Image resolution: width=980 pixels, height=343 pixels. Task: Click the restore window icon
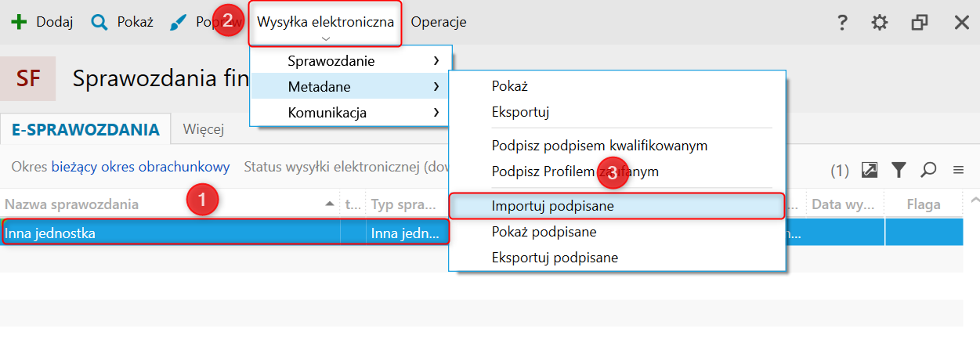[x=920, y=23]
